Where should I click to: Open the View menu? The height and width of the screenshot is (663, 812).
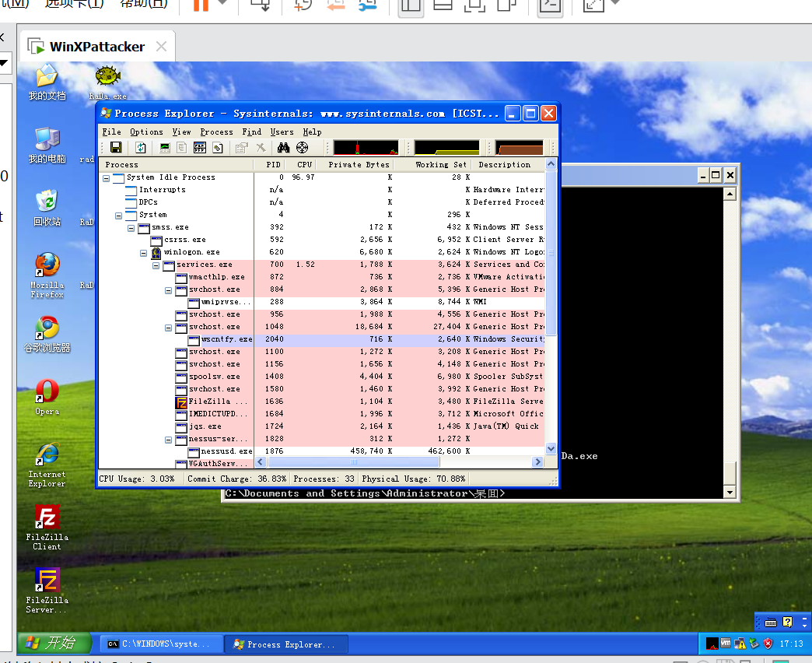(181, 132)
